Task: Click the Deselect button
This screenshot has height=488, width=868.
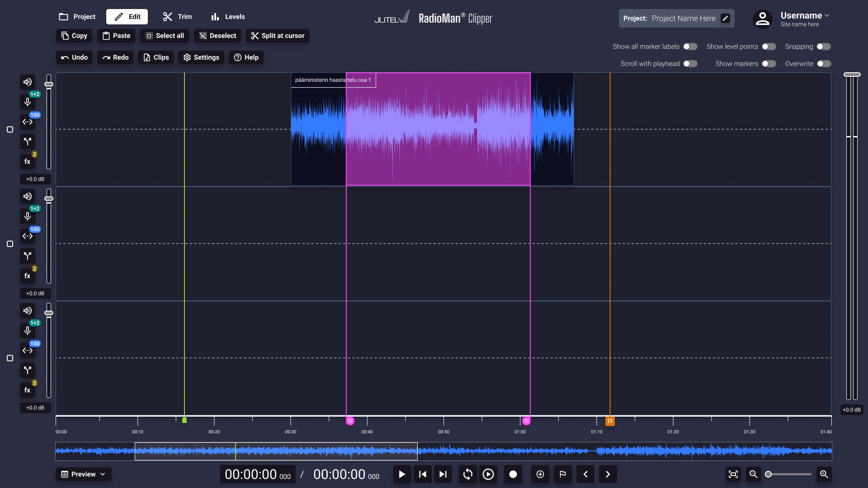Action: [x=217, y=36]
